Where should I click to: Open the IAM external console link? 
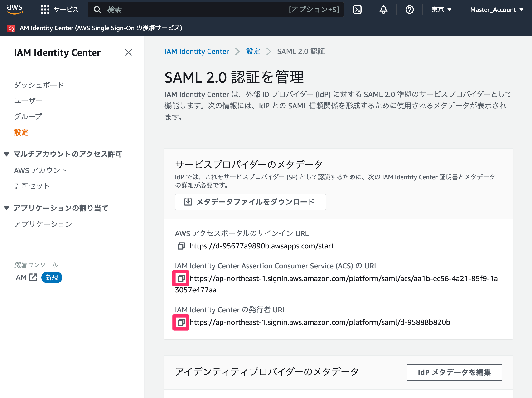tap(25, 277)
